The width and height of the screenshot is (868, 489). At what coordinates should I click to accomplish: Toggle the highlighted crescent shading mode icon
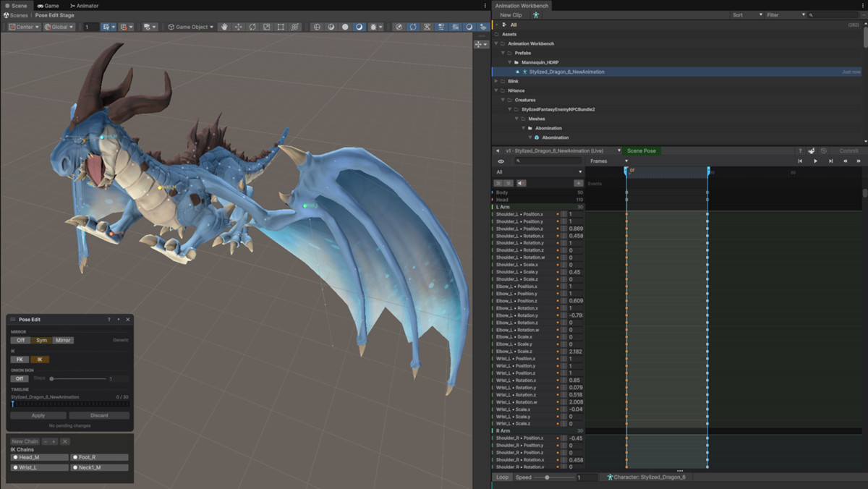click(x=359, y=27)
